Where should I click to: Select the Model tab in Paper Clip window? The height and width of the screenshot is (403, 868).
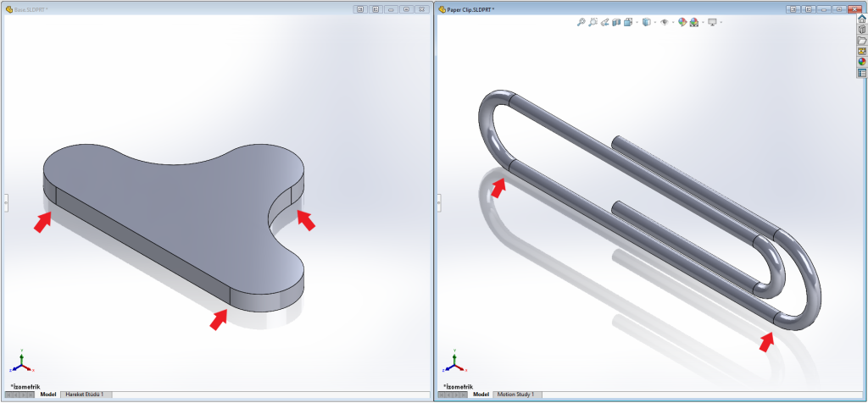click(481, 395)
